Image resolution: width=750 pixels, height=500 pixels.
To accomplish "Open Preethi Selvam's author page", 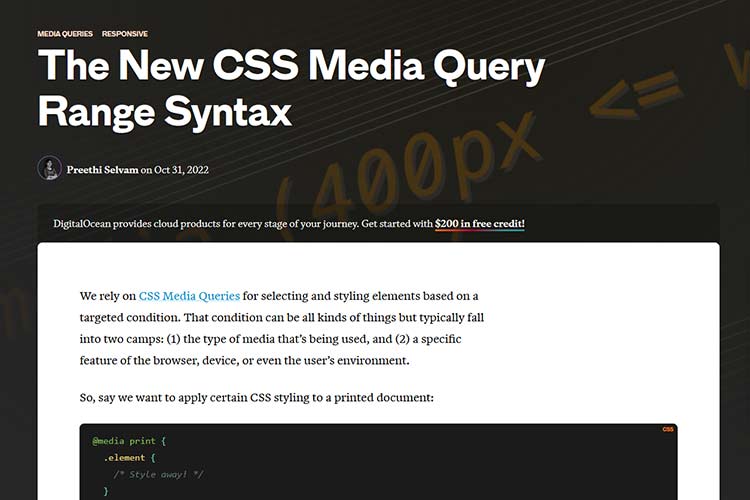I will click(103, 169).
